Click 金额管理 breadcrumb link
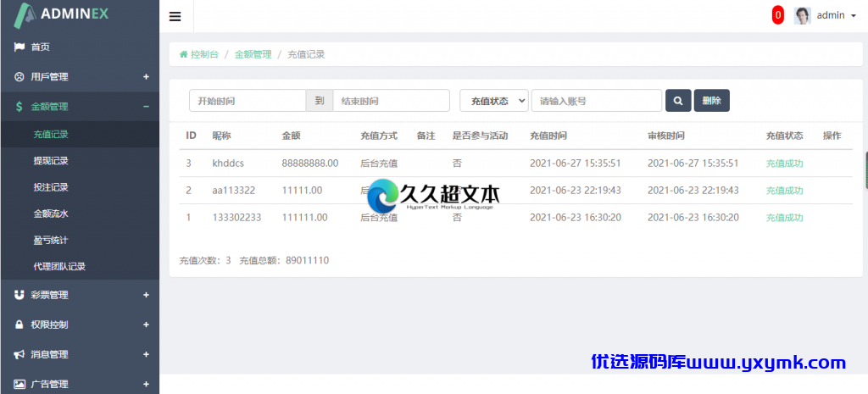Screen dimensions: 868x394 (x=253, y=54)
